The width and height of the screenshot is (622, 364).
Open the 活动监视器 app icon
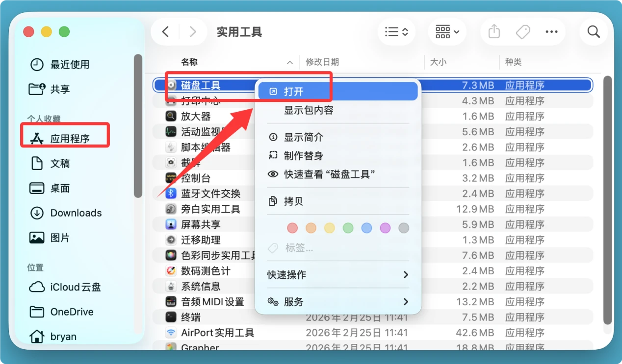point(170,131)
